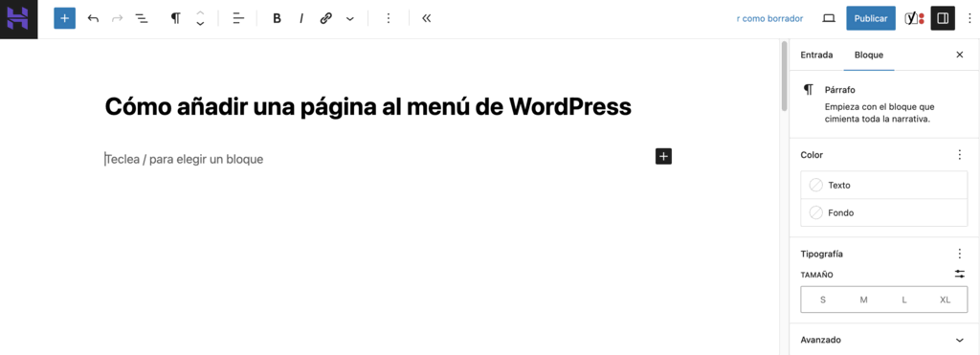Click the post title heading
The image size is (980, 355).
(x=368, y=107)
